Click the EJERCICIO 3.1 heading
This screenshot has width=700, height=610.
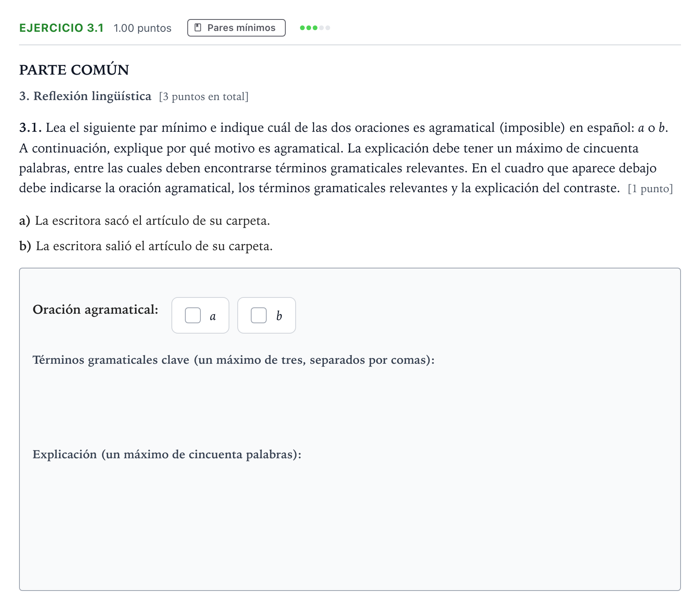click(x=62, y=28)
